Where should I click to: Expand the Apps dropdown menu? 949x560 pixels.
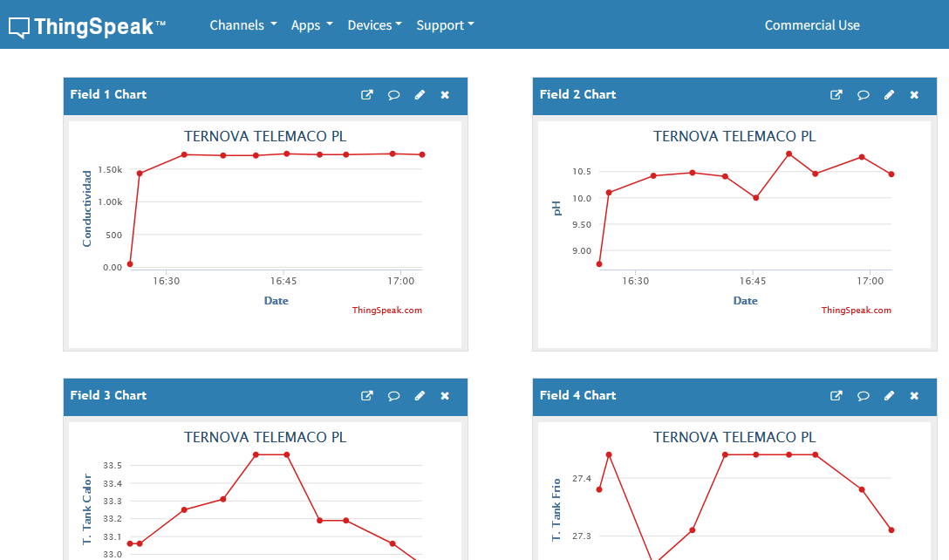point(311,25)
